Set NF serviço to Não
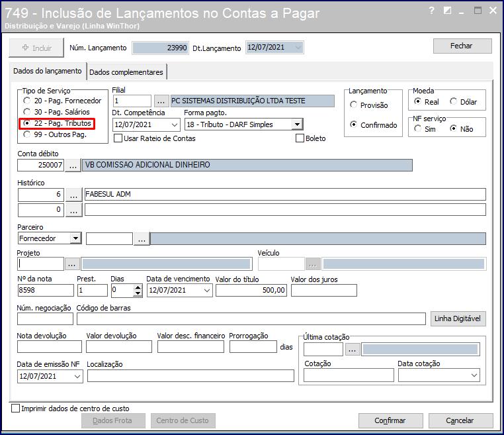The image size is (504, 435). tap(462, 129)
